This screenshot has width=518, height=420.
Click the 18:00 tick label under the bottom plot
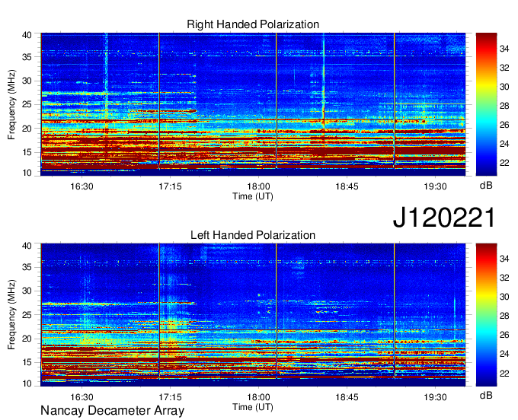258,397
